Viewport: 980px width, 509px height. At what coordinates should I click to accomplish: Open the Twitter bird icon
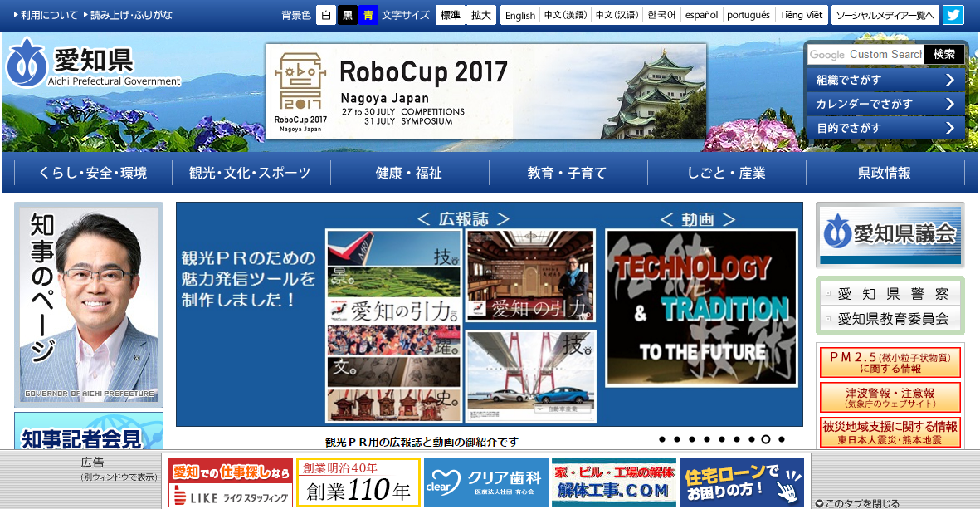click(x=953, y=15)
